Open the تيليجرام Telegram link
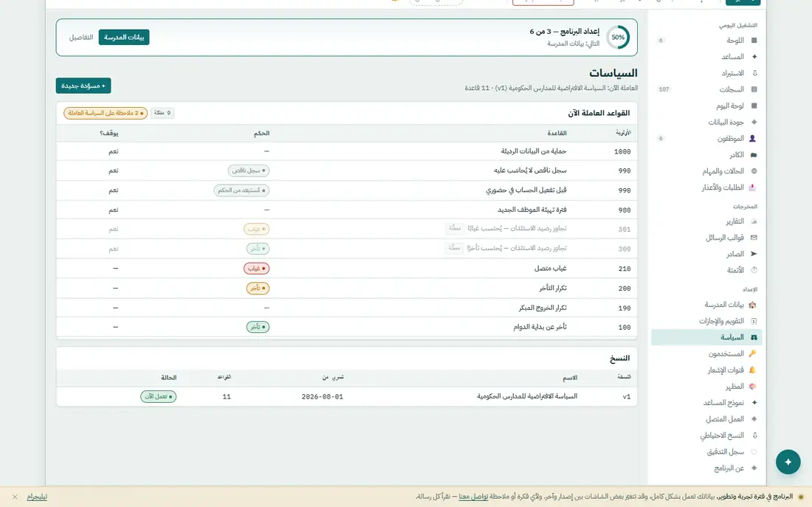 coord(37,497)
